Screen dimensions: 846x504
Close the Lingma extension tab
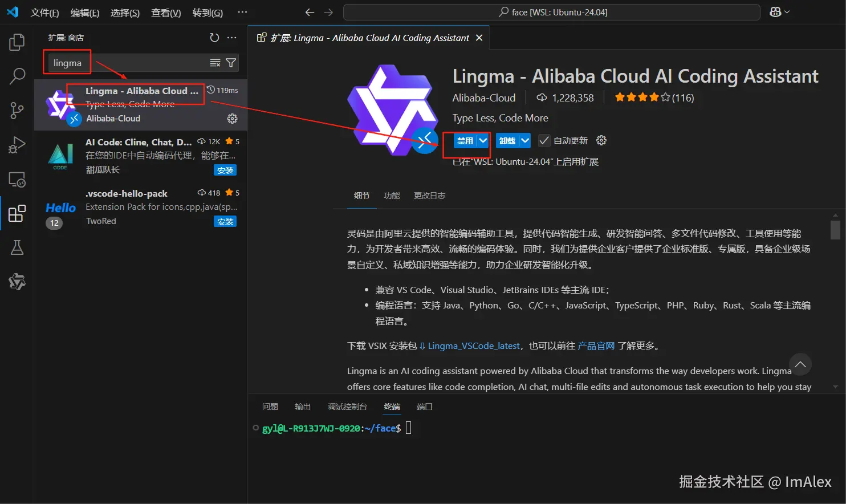tap(479, 38)
